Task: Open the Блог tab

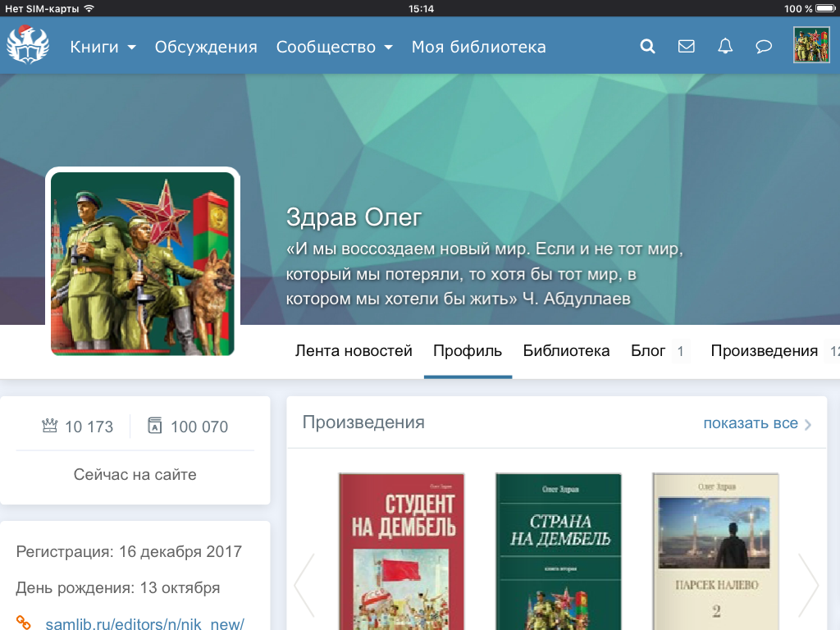Action: click(648, 351)
